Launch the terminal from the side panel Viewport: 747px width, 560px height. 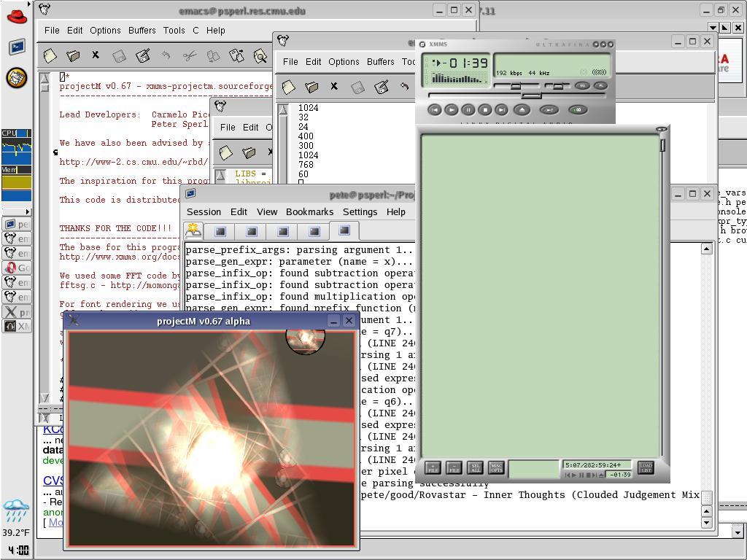16,47
